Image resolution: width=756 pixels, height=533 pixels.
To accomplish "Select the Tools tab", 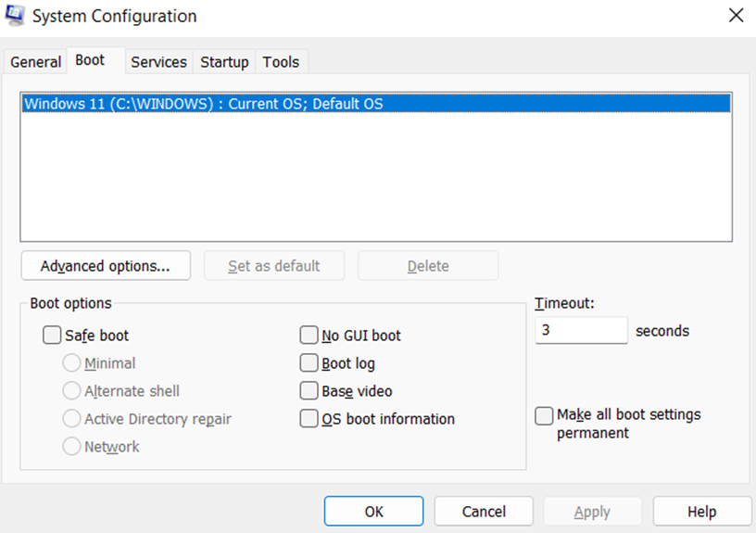I will tap(281, 62).
